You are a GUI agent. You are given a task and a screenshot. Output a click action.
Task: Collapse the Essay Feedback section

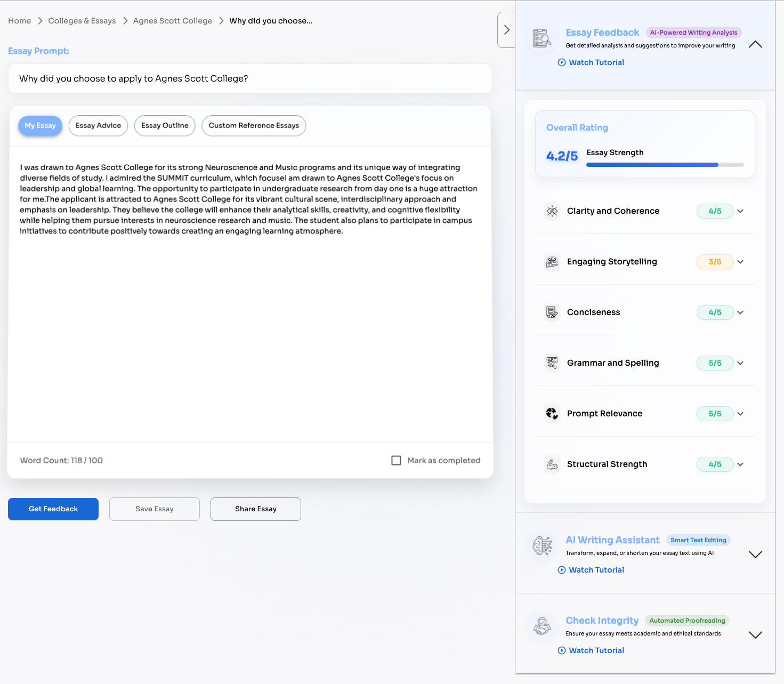click(x=755, y=45)
